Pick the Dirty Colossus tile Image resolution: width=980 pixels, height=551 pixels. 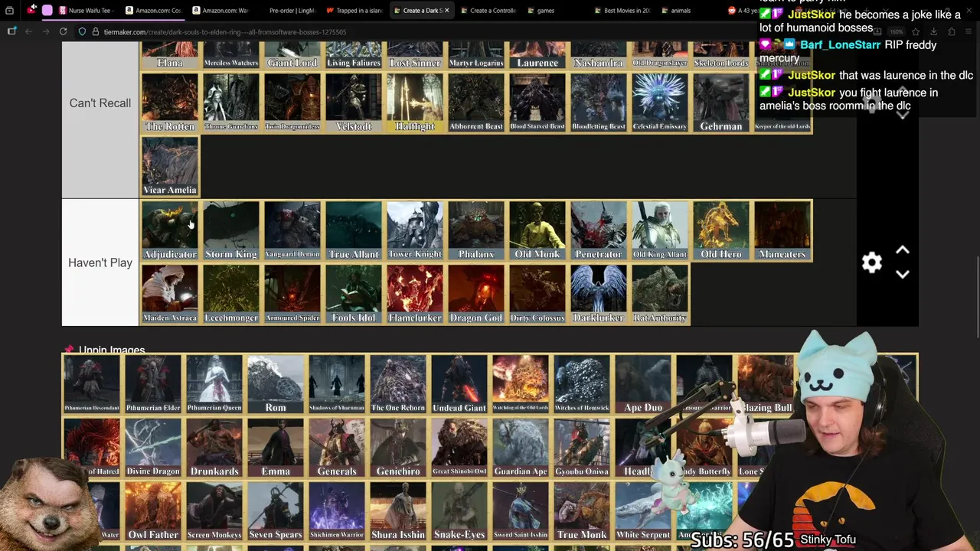tap(537, 294)
